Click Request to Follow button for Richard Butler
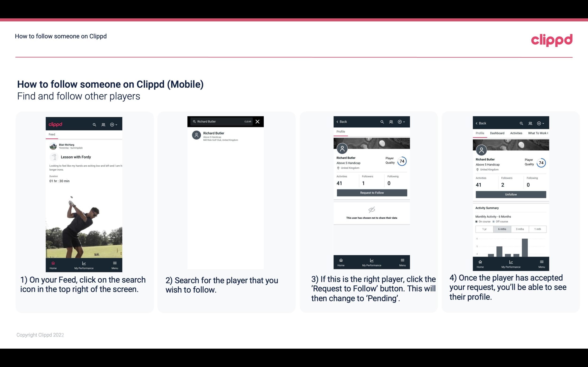Viewport: 588px width, 367px height. [x=372, y=193]
